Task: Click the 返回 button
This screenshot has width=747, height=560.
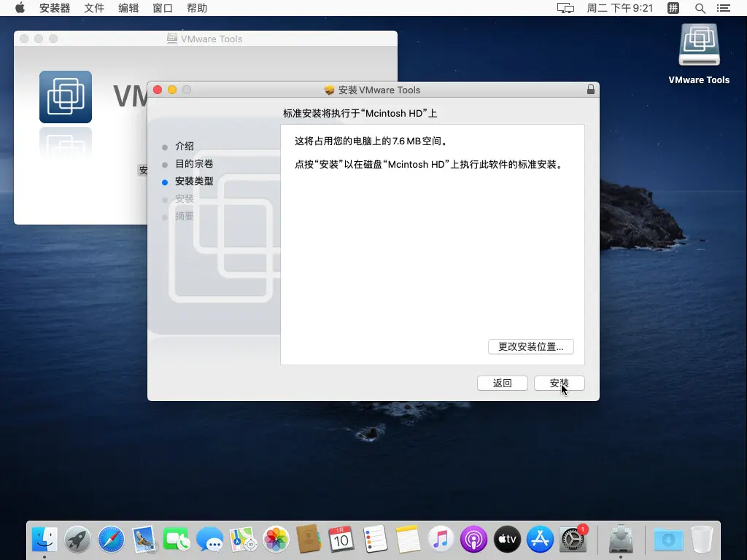Action: coord(502,384)
